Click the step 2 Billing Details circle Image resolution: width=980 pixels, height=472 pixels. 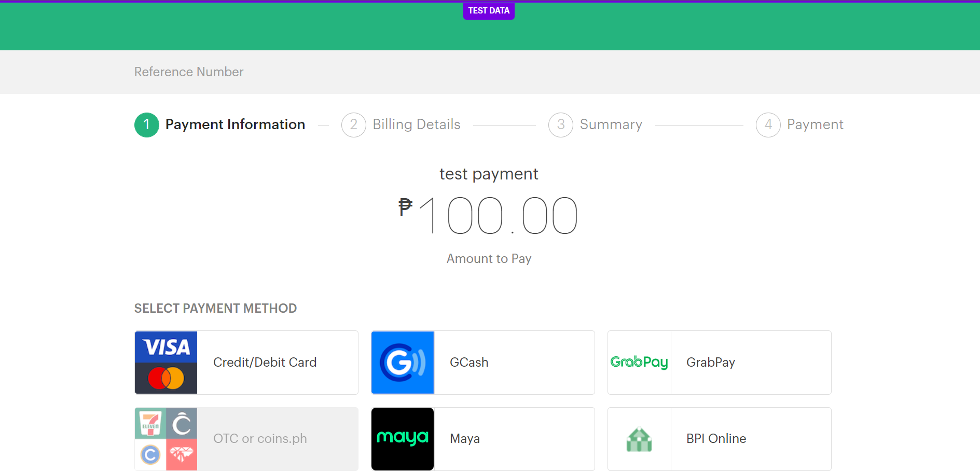pos(353,124)
